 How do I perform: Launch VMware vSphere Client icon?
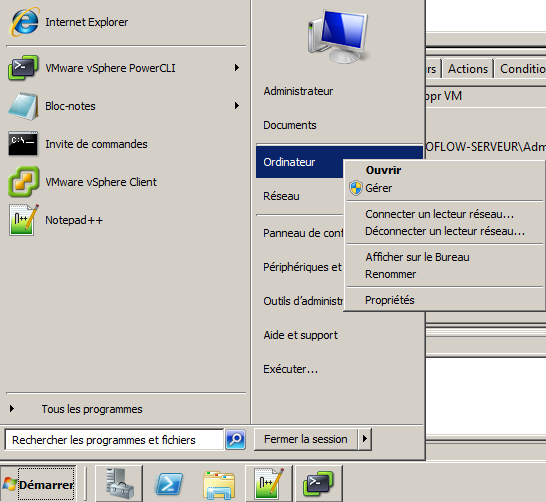coord(23,182)
